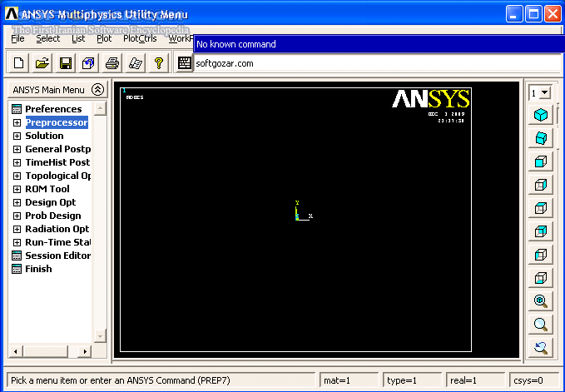Expand the Solution tree node
Image resolution: width=565 pixels, height=392 pixels.
pos(17,136)
